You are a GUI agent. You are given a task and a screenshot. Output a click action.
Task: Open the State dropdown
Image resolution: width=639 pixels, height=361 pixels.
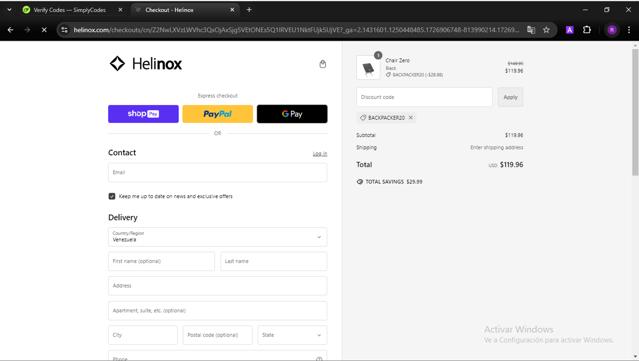292,335
